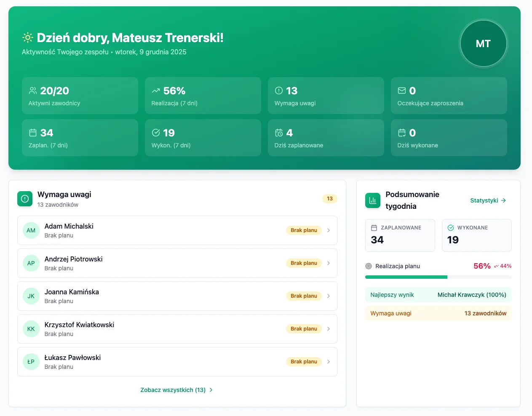Image resolution: width=532 pixels, height=416 pixels.
Task: Click Brak planu badge for Andrzej Piotrowski
Action: pos(304,263)
